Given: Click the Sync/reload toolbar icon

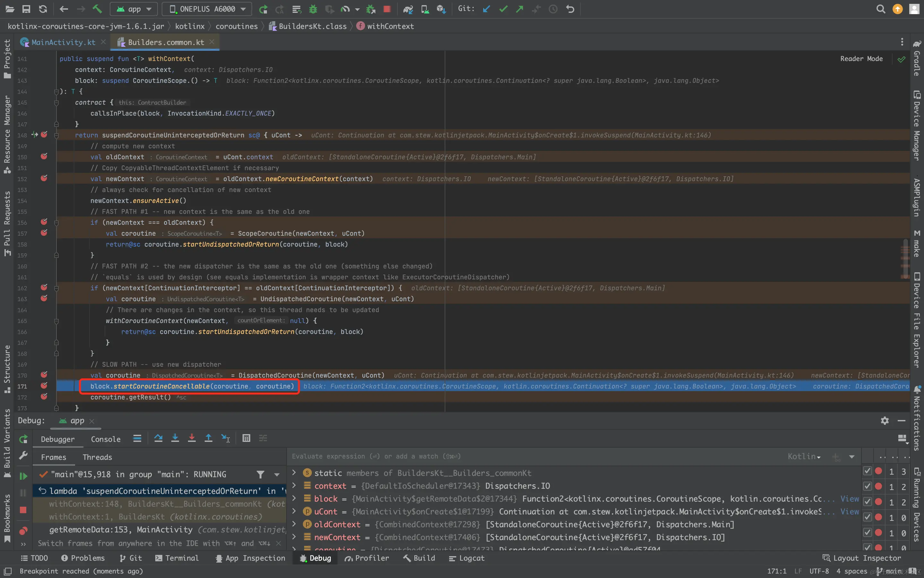Looking at the screenshot, I should coord(43,9).
